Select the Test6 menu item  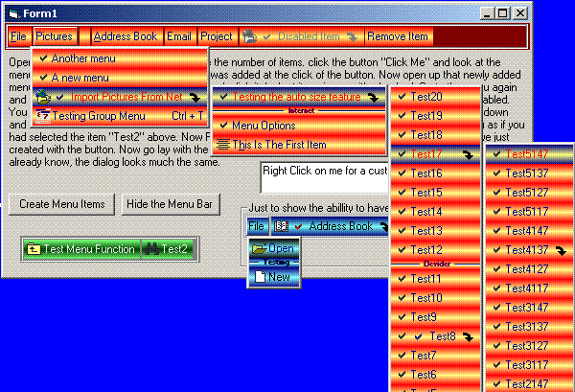coord(436,375)
